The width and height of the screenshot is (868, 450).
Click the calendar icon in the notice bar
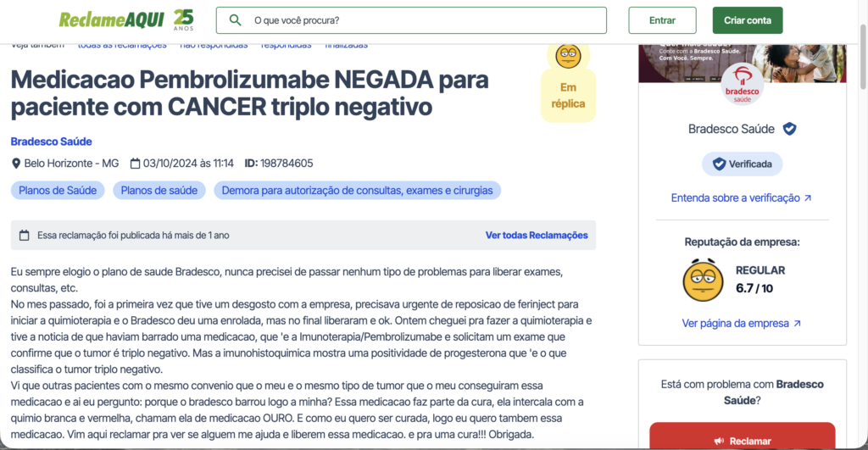point(24,236)
